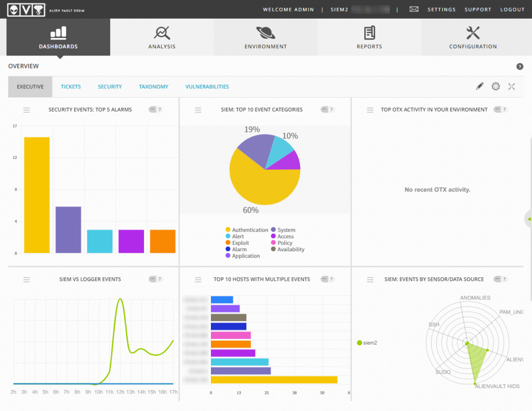
Task: Expand the Security Events widget hamburger menu
Action: click(x=26, y=110)
